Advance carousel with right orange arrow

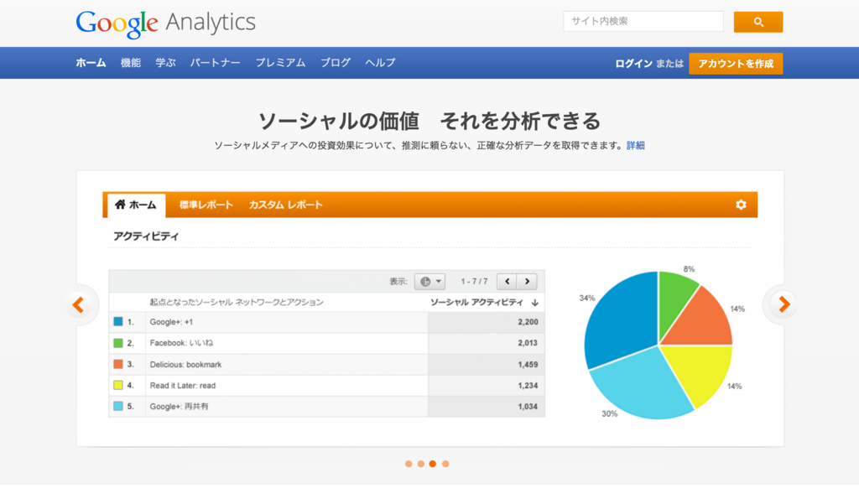click(784, 304)
